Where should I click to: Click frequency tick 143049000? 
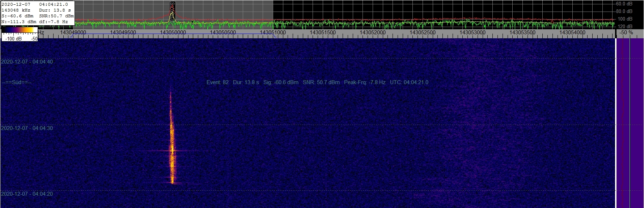click(73, 32)
